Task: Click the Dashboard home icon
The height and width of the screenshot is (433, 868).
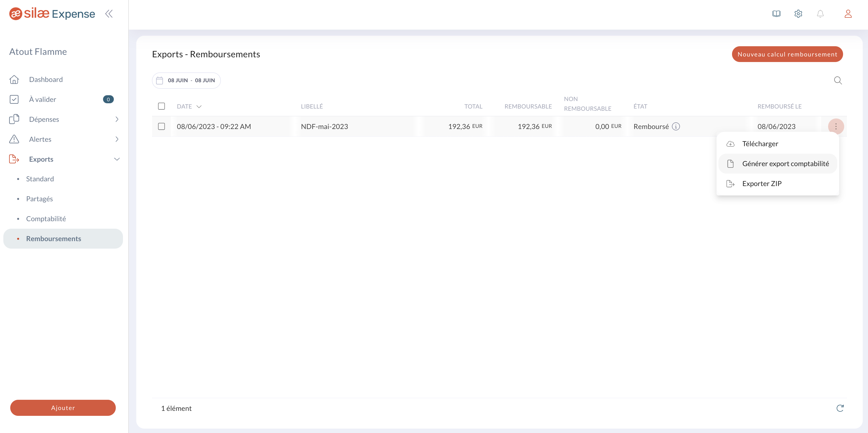Action: point(14,79)
